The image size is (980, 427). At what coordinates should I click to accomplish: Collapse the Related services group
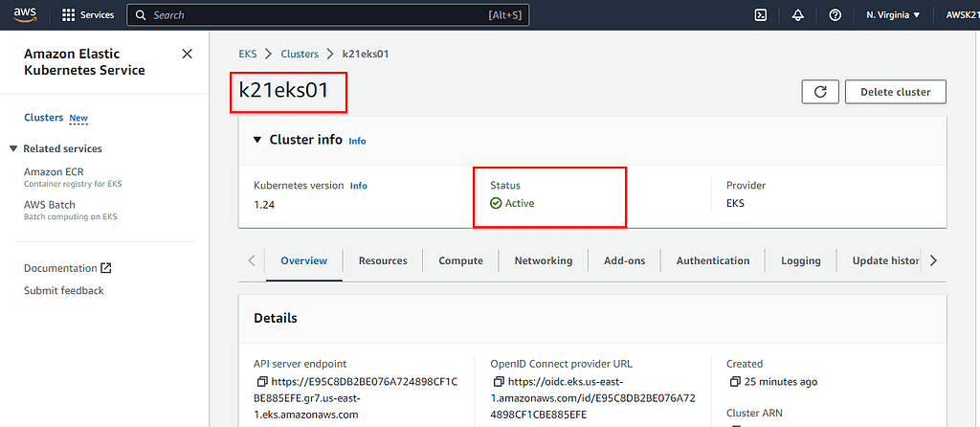pyautogui.click(x=13, y=148)
